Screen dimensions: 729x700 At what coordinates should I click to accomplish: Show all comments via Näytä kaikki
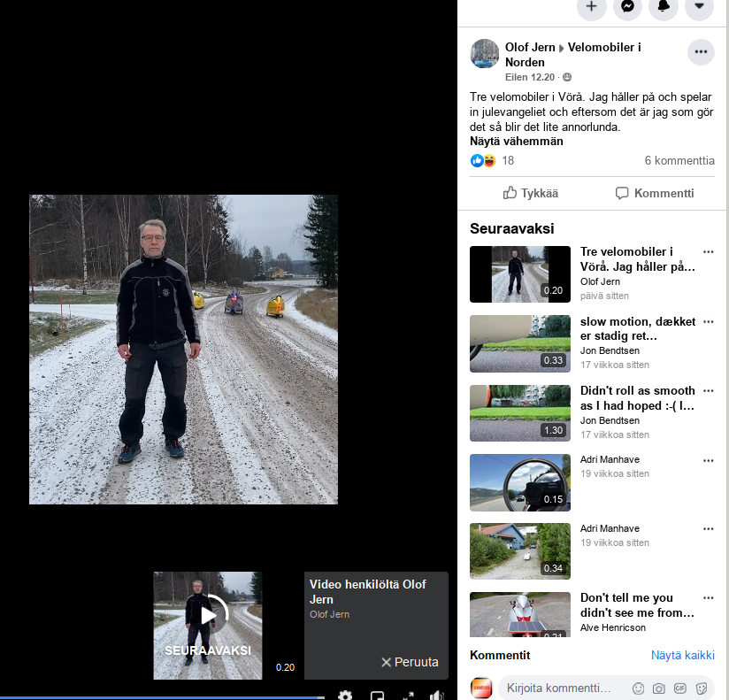tap(682, 656)
